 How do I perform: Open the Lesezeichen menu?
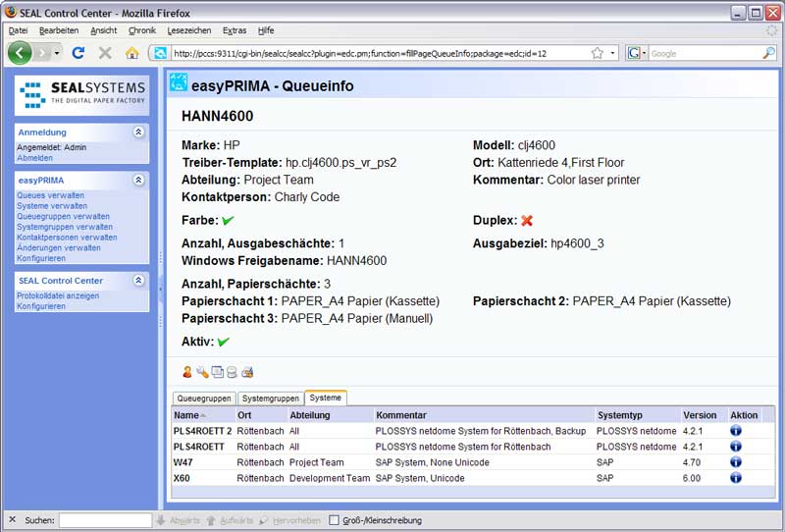pos(186,30)
